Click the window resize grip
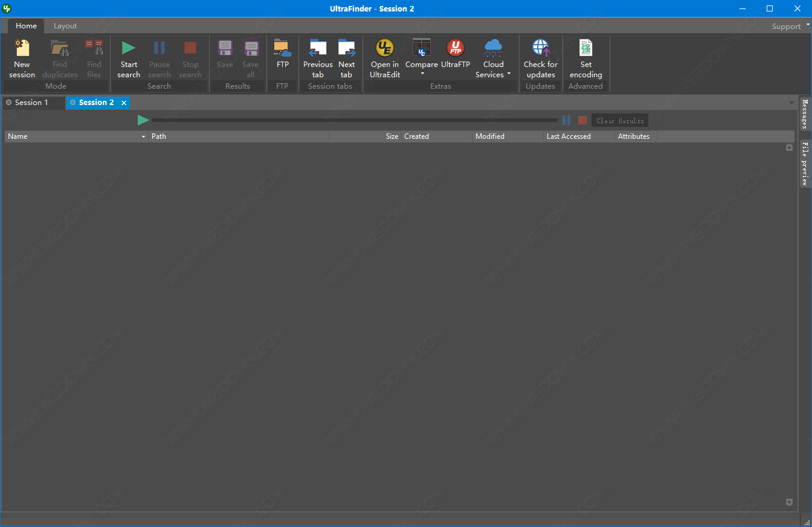Image resolution: width=812 pixels, height=527 pixels. pyautogui.click(x=807, y=522)
